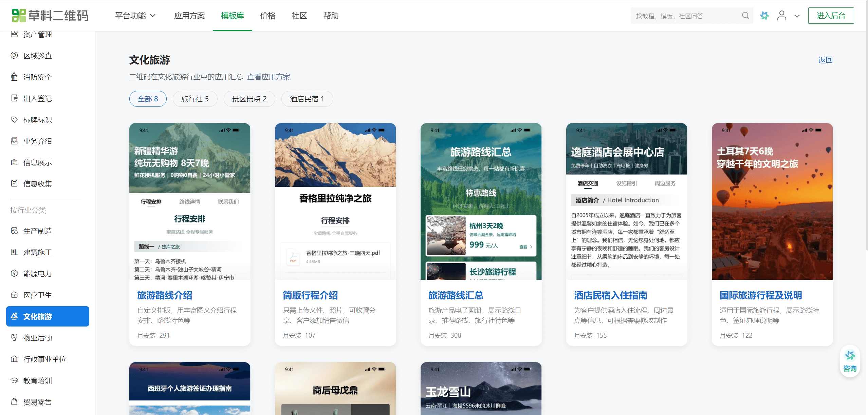Select the 酒店民宿 1 filter pill

pyautogui.click(x=307, y=99)
